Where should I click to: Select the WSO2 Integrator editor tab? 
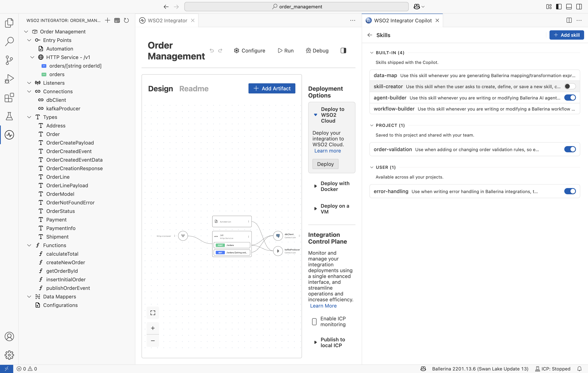pos(167,20)
